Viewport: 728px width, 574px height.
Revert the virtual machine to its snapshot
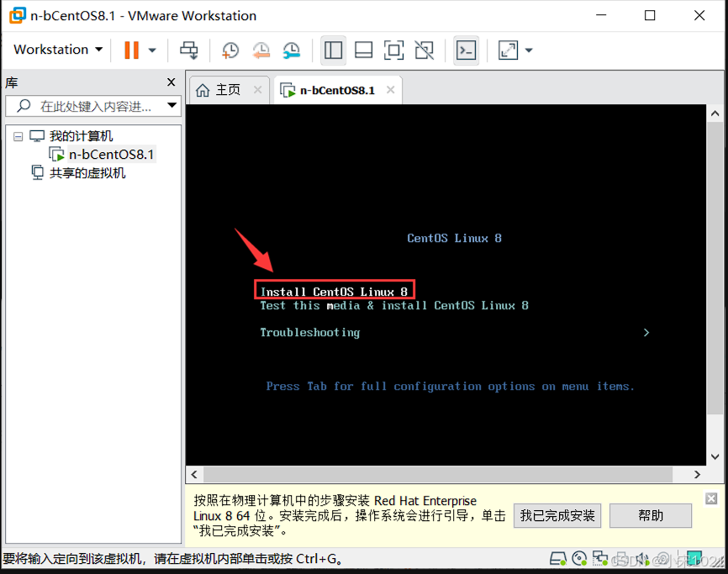[261, 50]
